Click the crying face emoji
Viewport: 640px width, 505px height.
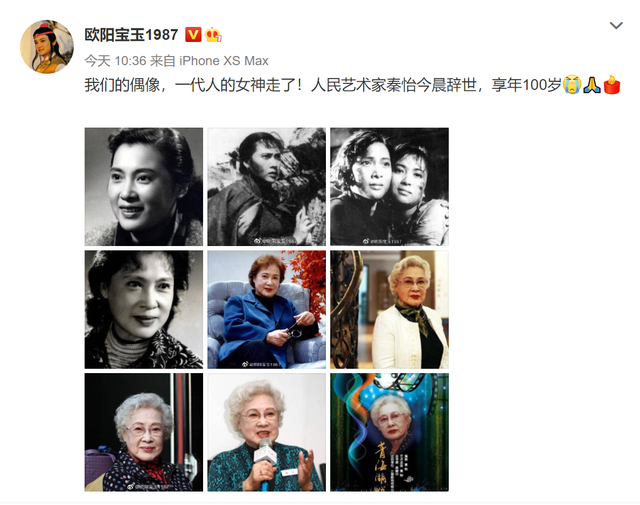[x=571, y=85]
